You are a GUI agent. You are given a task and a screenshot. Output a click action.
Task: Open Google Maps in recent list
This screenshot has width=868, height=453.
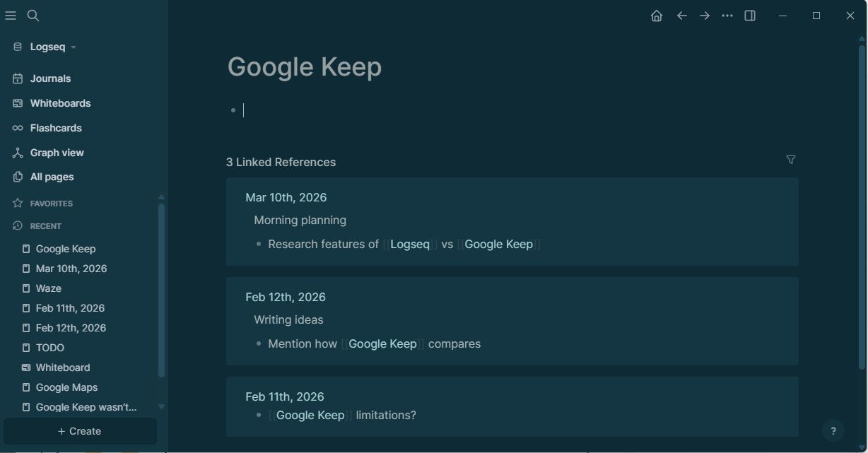pyautogui.click(x=66, y=387)
